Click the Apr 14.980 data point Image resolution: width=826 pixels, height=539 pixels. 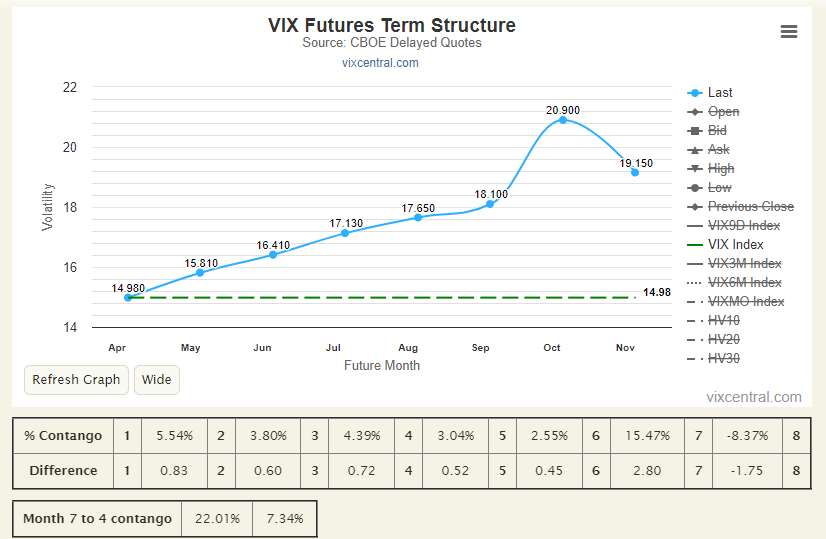tap(127, 298)
